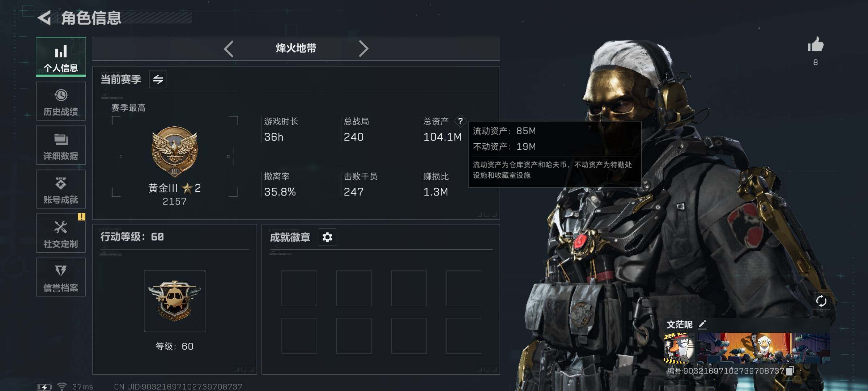868x391 pixels.
Task: Rotate the character model with the refresh icon
Action: click(821, 300)
